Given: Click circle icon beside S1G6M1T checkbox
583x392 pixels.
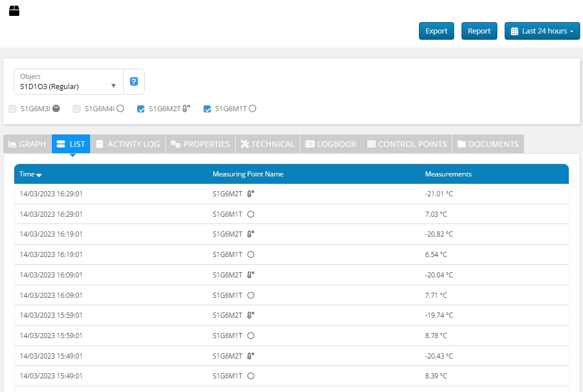Looking at the screenshot, I should (253, 109).
